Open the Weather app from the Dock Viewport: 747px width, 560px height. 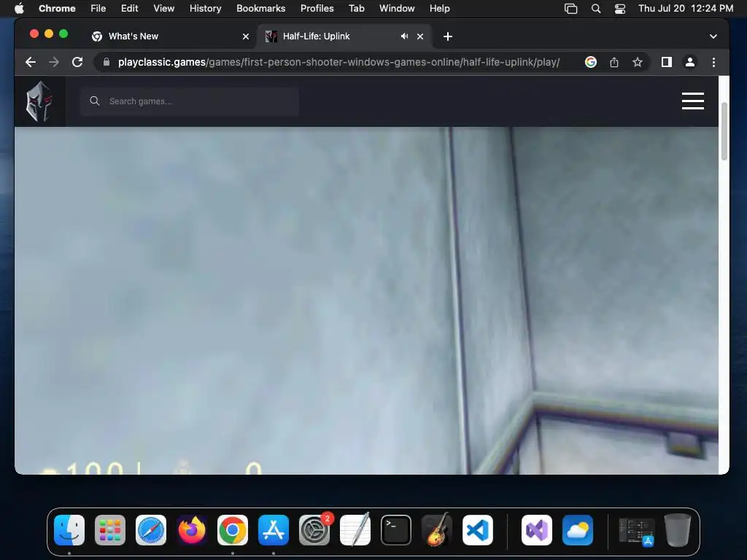pos(578,530)
